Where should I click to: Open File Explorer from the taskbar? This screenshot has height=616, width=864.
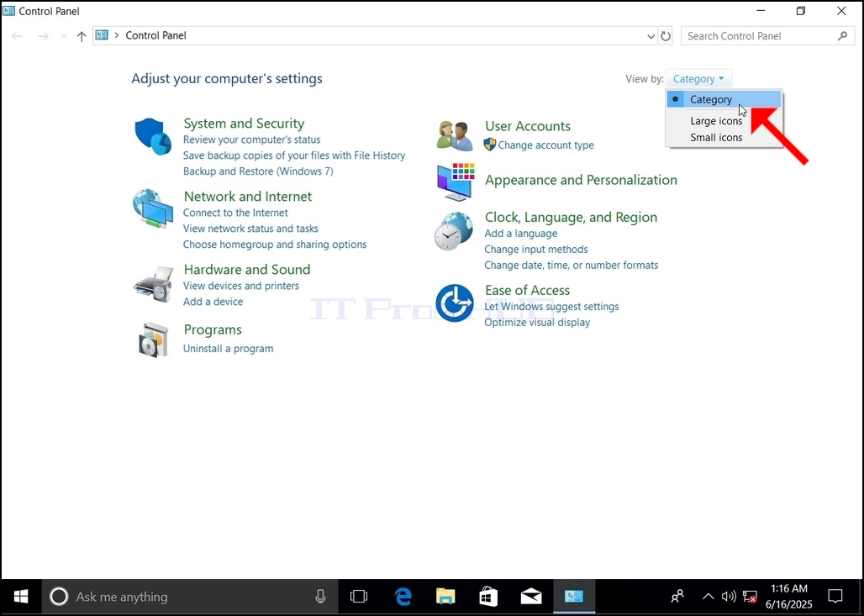(x=445, y=597)
